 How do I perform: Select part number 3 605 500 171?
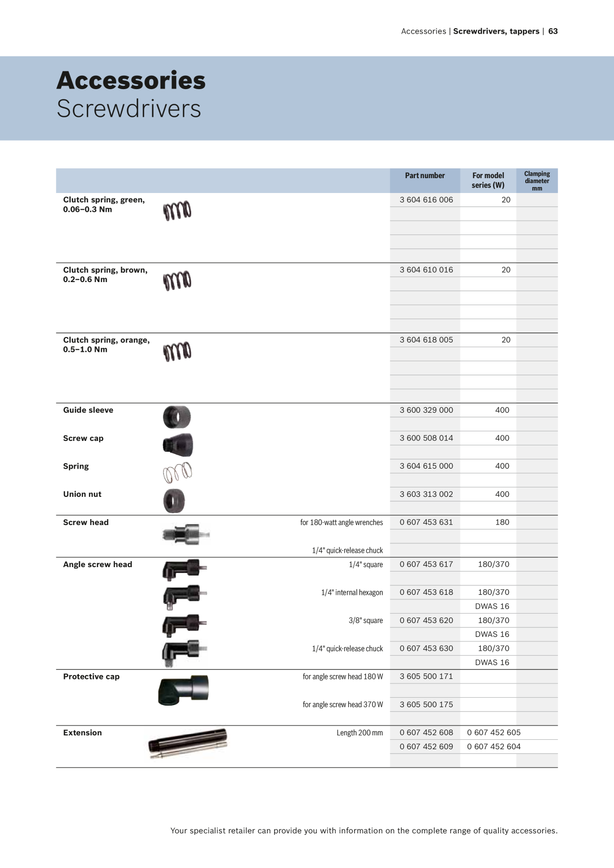pyautogui.click(x=426, y=676)
